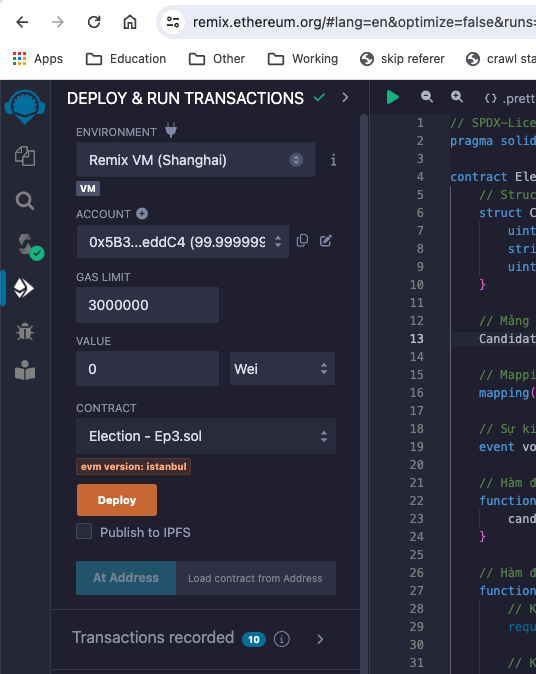
Task: Collapse the Deploy & Run panel arrow
Action: point(345,98)
